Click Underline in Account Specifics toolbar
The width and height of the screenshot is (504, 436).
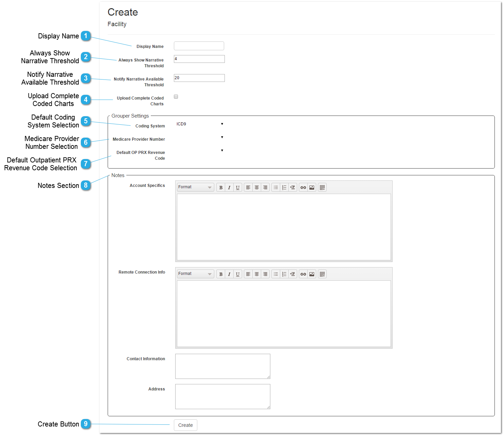coord(238,188)
